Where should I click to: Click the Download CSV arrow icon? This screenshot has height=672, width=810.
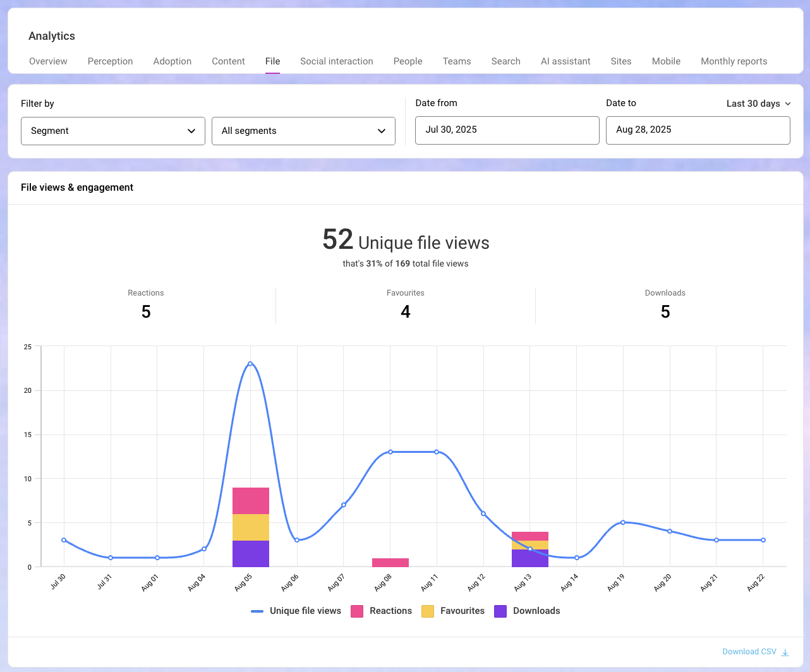point(785,652)
